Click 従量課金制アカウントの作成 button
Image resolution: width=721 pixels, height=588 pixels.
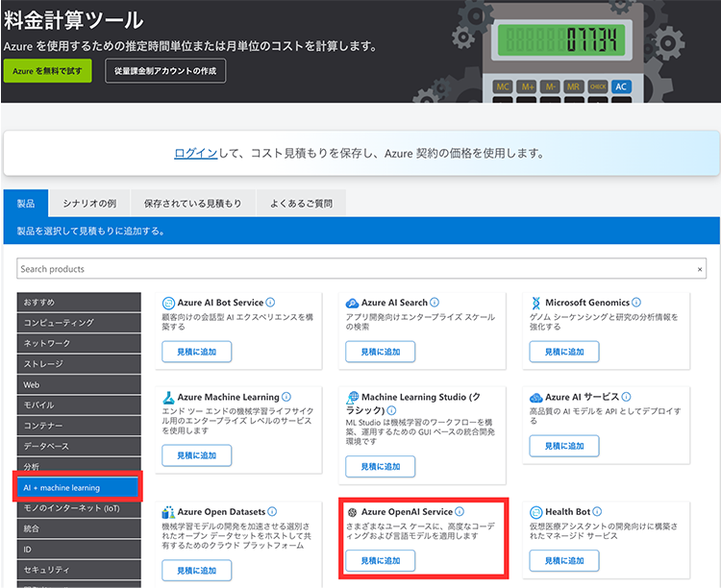click(165, 71)
